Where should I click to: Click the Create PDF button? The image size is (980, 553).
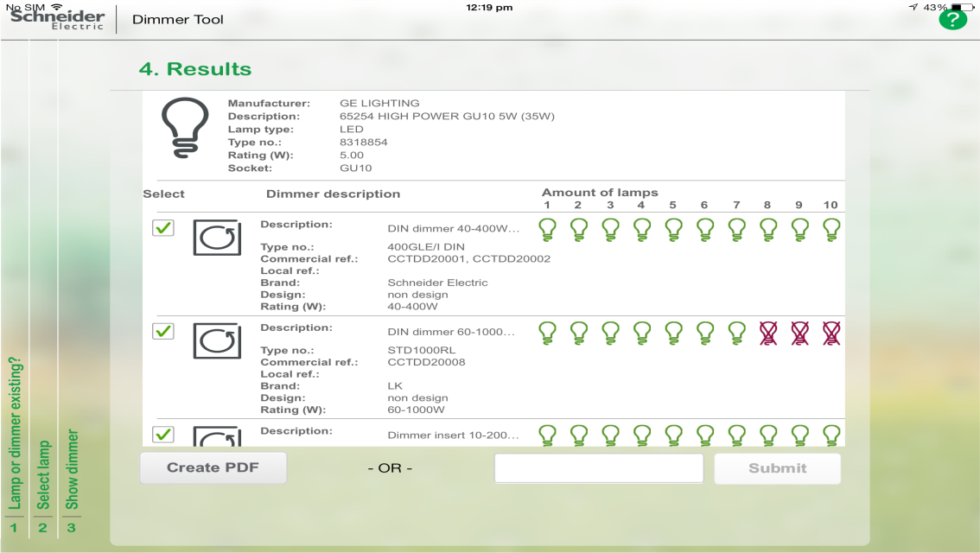coord(213,468)
